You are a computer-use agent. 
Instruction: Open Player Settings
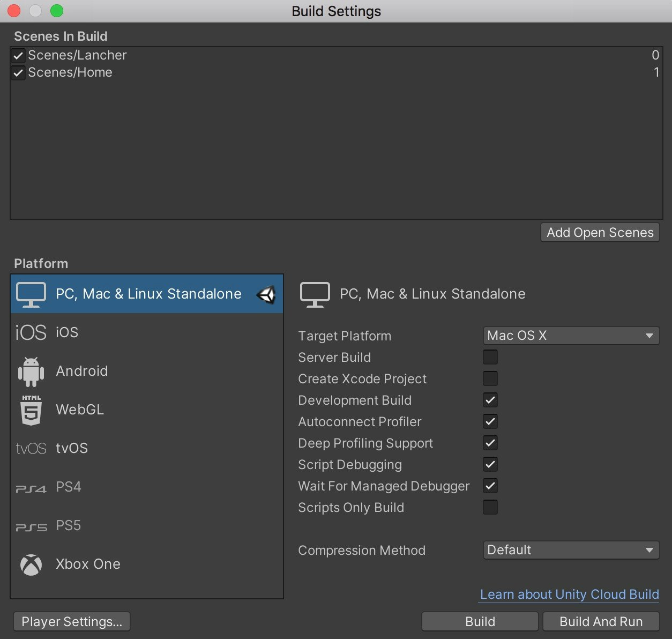(72, 622)
